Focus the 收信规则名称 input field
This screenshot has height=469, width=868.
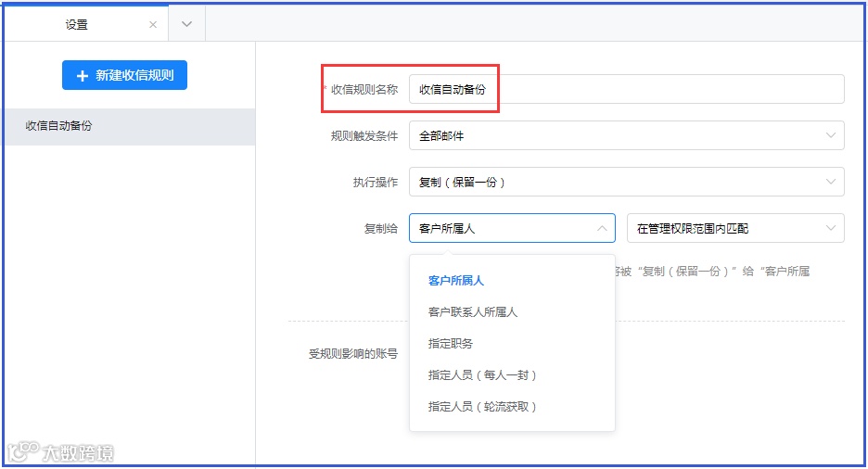(627, 89)
